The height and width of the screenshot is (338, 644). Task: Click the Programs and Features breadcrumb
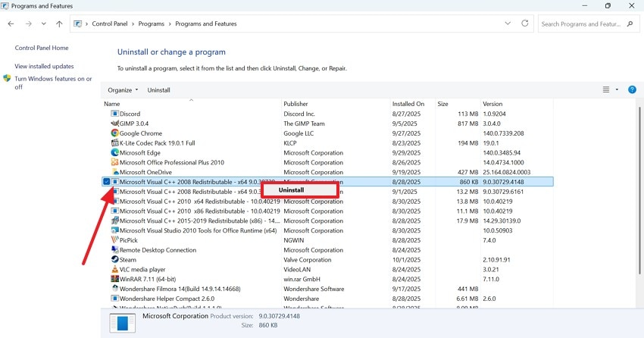(206, 23)
